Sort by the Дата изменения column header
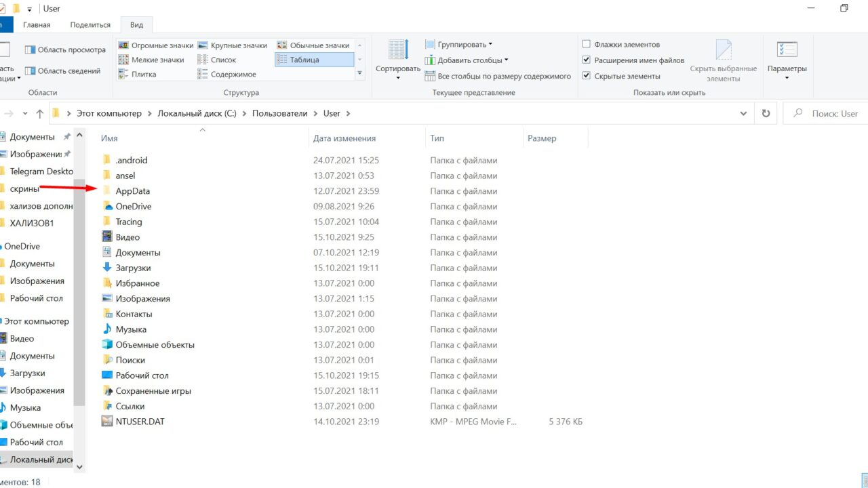The height and width of the screenshot is (488, 868). tap(344, 138)
